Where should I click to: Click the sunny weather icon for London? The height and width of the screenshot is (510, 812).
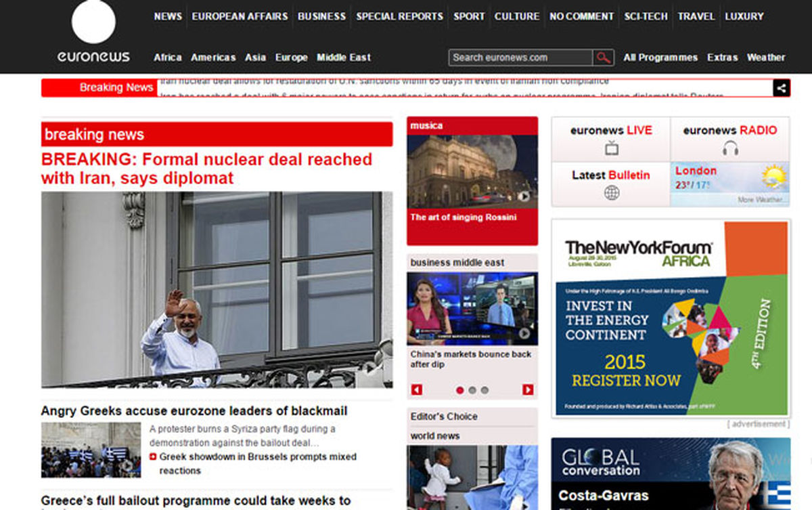pyautogui.click(x=773, y=177)
